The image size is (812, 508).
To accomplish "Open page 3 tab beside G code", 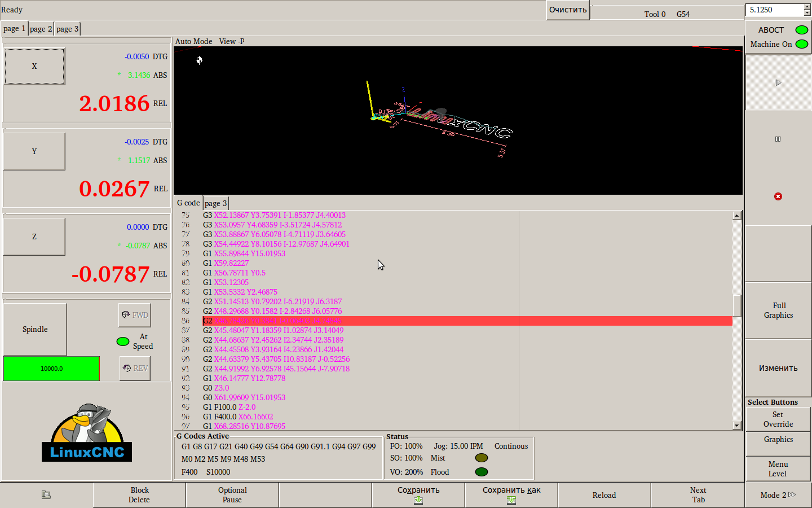I will pyautogui.click(x=215, y=203).
